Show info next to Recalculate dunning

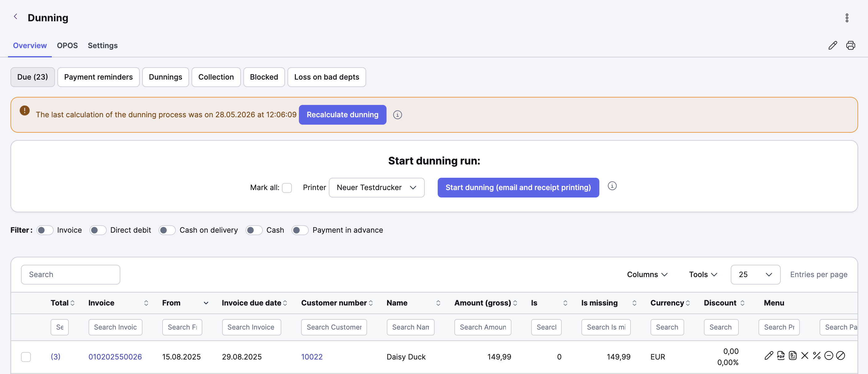397,115
